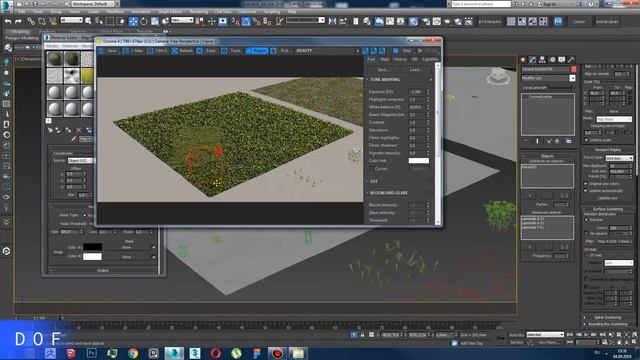Toggle the Percent Snap icon
Image resolution: width=640 pixels, height=360 pixels.
point(257,21)
